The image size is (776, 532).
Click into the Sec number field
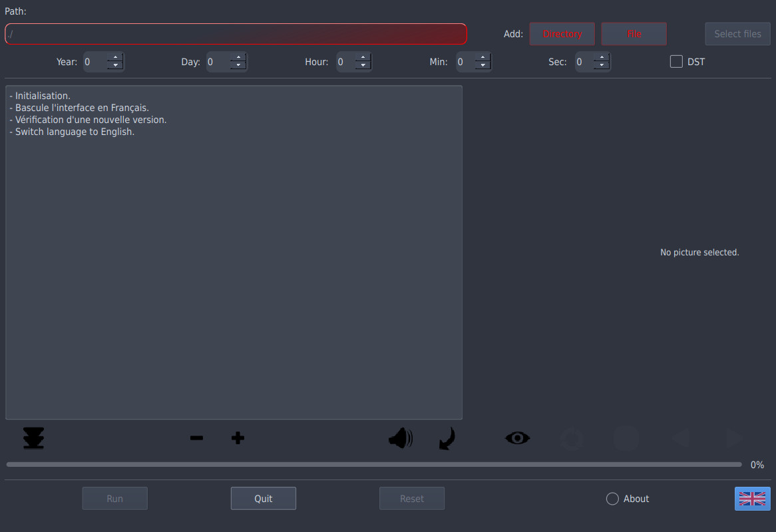(584, 62)
